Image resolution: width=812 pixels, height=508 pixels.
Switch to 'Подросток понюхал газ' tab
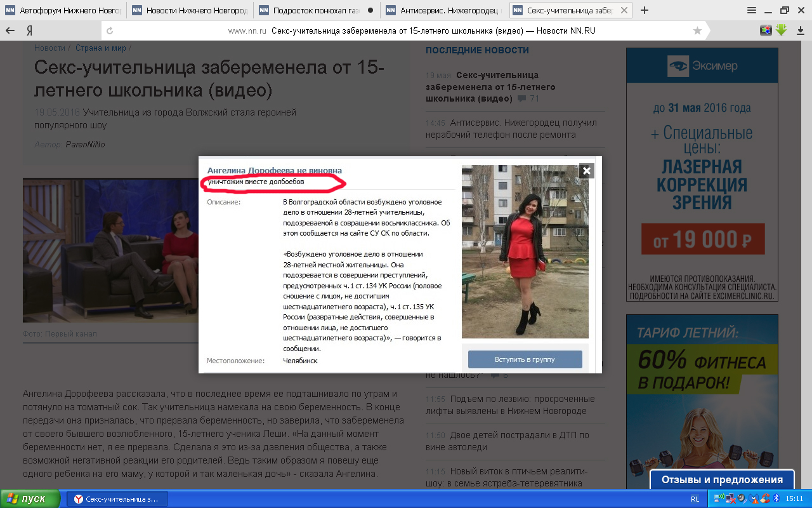point(316,10)
